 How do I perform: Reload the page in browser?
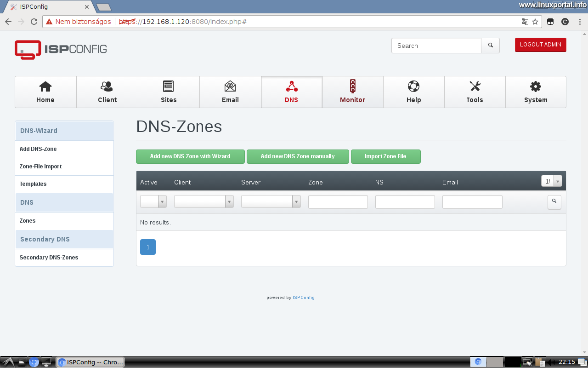[x=34, y=22]
